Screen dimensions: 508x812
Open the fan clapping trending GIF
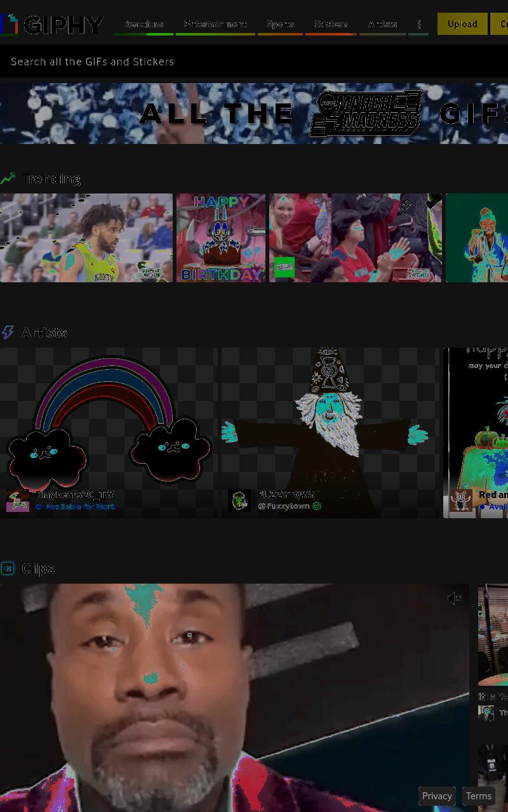point(356,238)
